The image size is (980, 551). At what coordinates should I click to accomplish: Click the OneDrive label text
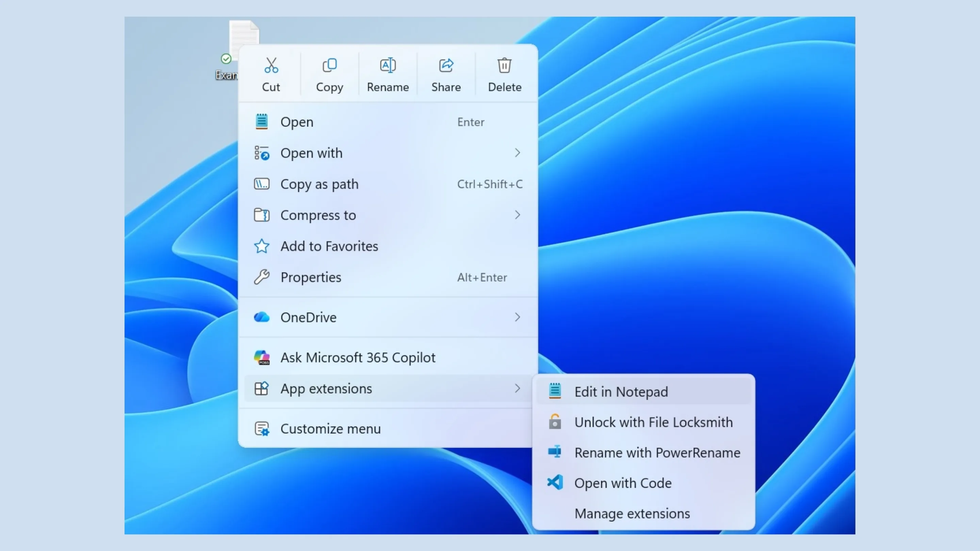tap(309, 317)
